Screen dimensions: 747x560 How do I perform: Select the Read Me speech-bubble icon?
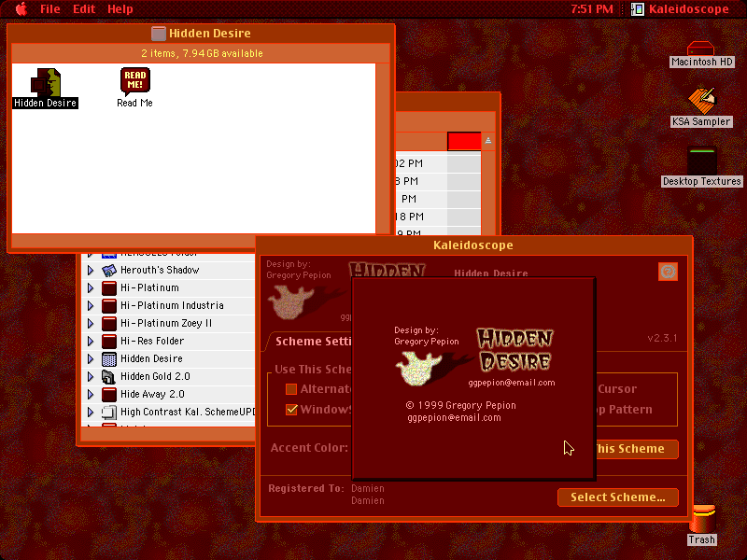pos(134,81)
